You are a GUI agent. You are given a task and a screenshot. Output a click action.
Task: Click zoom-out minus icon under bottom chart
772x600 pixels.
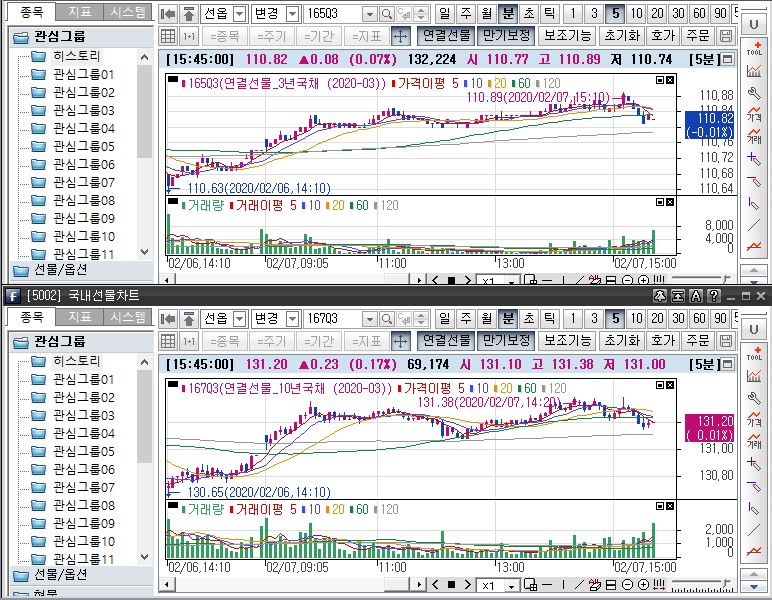coord(627,585)
